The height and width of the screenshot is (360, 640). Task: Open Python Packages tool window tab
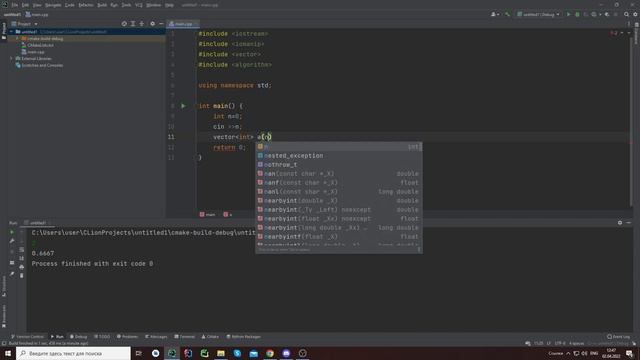243,337
